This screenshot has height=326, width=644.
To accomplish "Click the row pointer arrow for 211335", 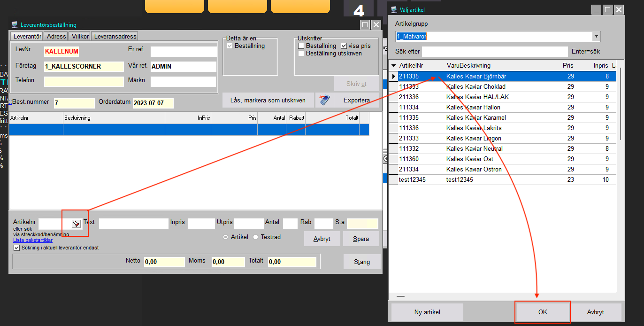I will pos(393,76).
